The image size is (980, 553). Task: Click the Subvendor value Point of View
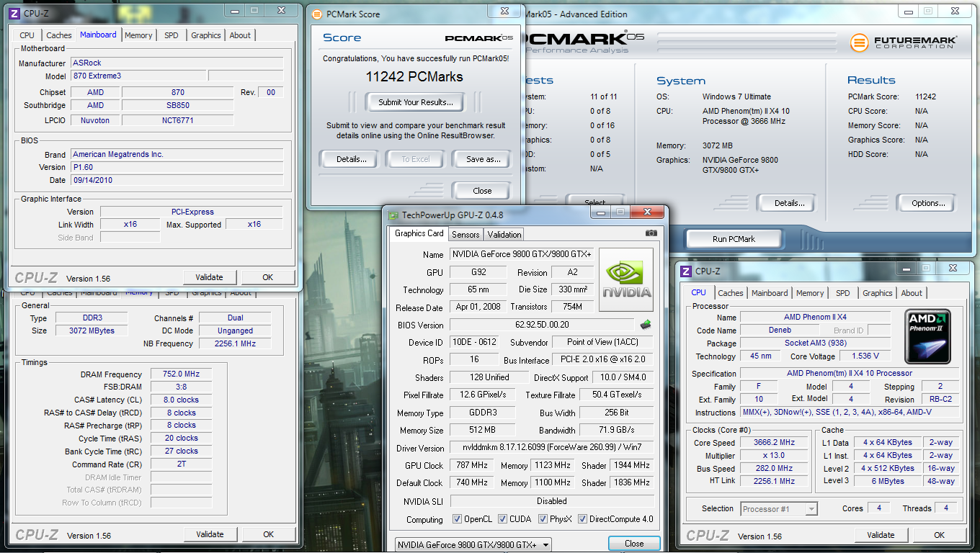(604, 342)
